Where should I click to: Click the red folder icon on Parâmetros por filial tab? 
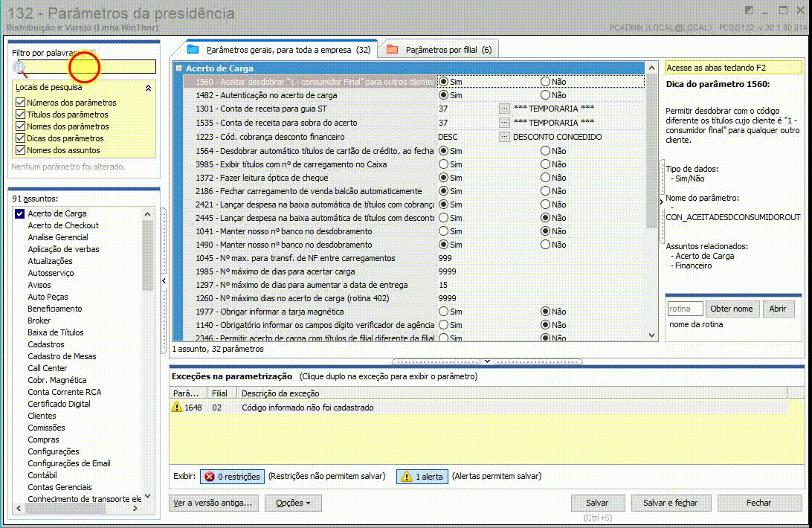pos(393,49)
